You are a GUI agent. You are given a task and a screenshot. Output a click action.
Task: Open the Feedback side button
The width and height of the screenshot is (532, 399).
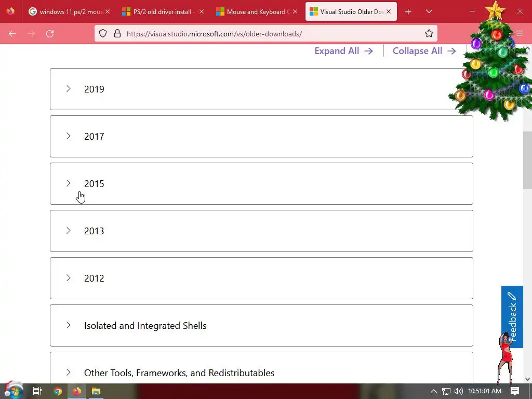[512, 316]
